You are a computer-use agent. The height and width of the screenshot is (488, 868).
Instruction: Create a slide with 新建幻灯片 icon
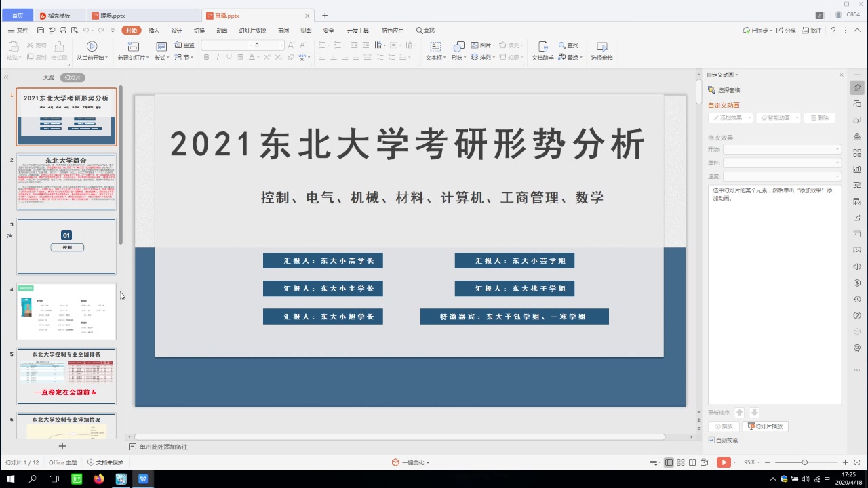pyautogui.click(x=134, y=46)
